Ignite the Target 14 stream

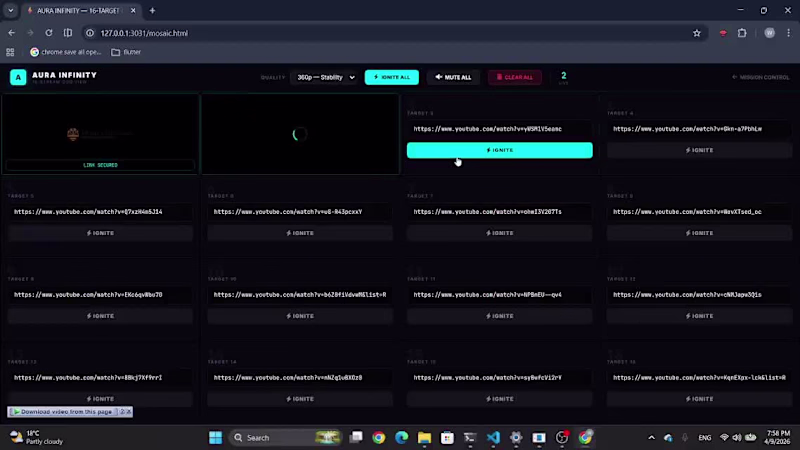(300, 399)
